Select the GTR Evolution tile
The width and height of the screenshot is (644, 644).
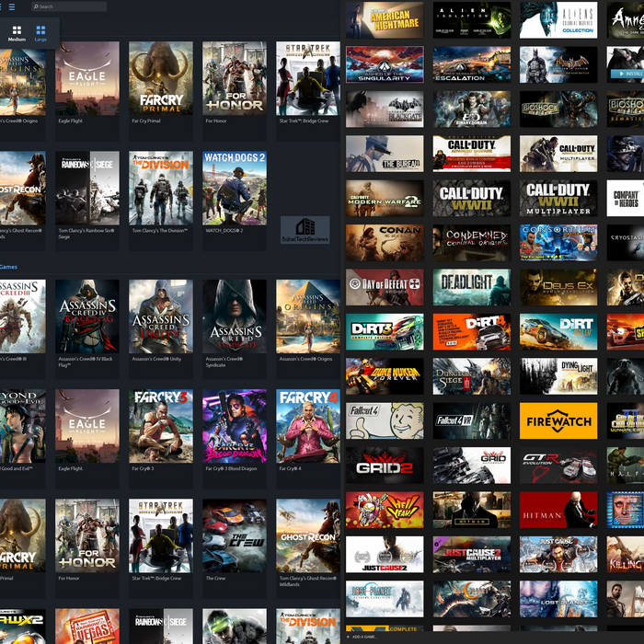[x=558, y=466]
